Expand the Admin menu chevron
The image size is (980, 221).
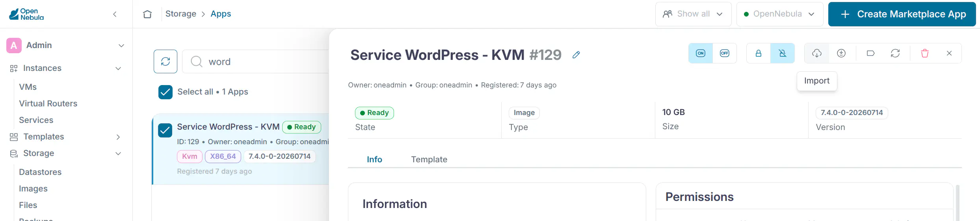tap(121, 46)
